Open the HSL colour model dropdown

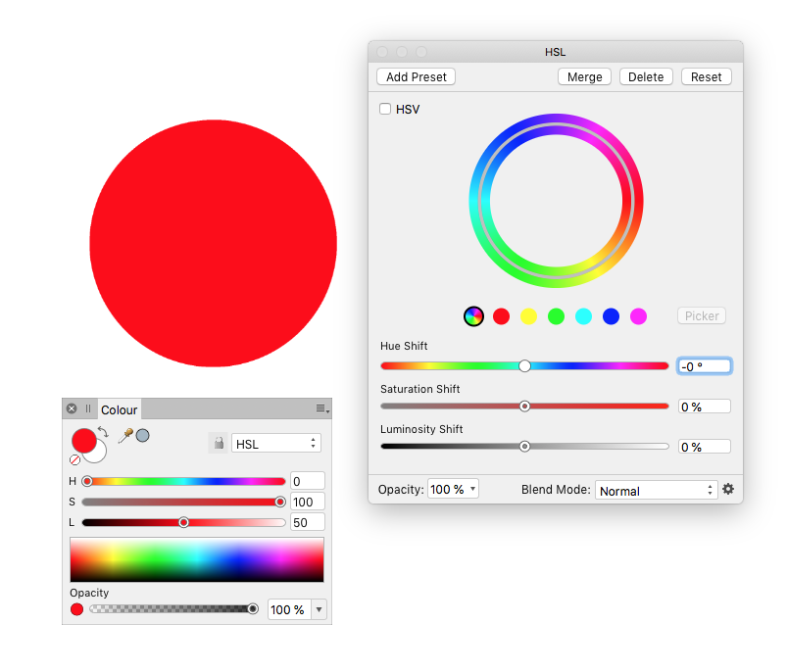(x=276, y=444)
